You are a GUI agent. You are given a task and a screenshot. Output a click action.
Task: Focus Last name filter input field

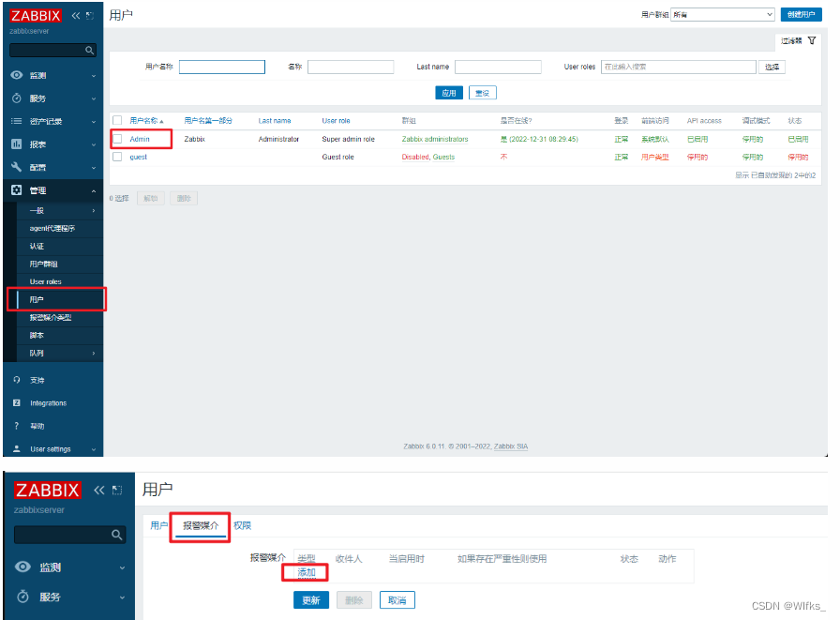498,67
